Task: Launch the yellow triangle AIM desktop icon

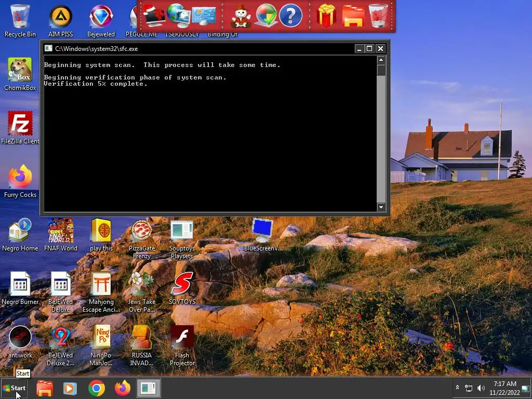Action: click(60, 20)
